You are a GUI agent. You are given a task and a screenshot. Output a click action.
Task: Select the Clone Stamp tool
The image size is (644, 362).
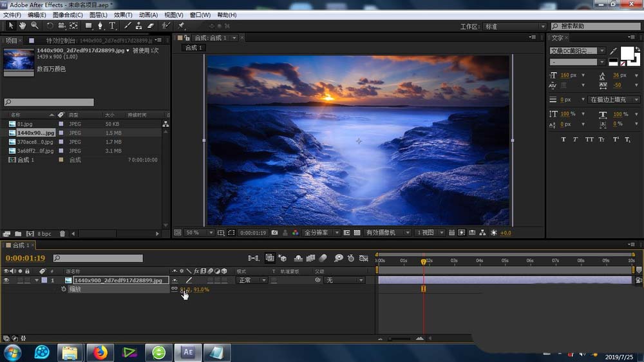pos(138,26)
